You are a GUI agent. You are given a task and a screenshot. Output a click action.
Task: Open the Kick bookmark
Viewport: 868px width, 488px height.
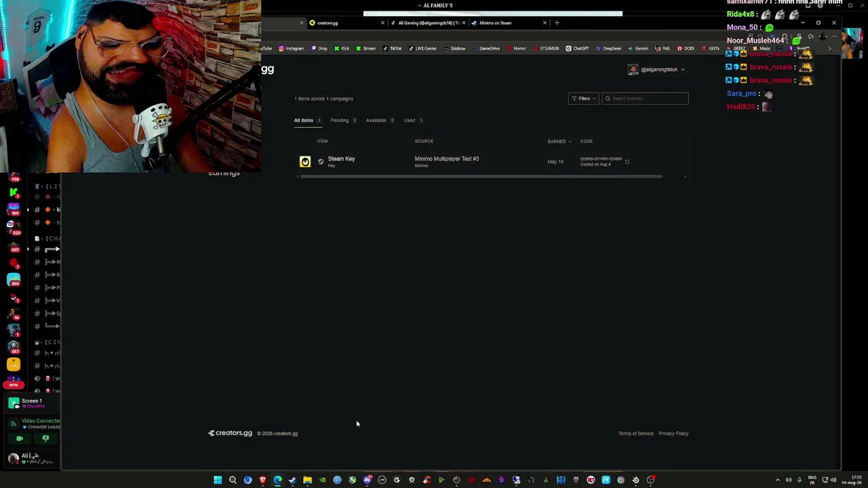tap(342, 48)
